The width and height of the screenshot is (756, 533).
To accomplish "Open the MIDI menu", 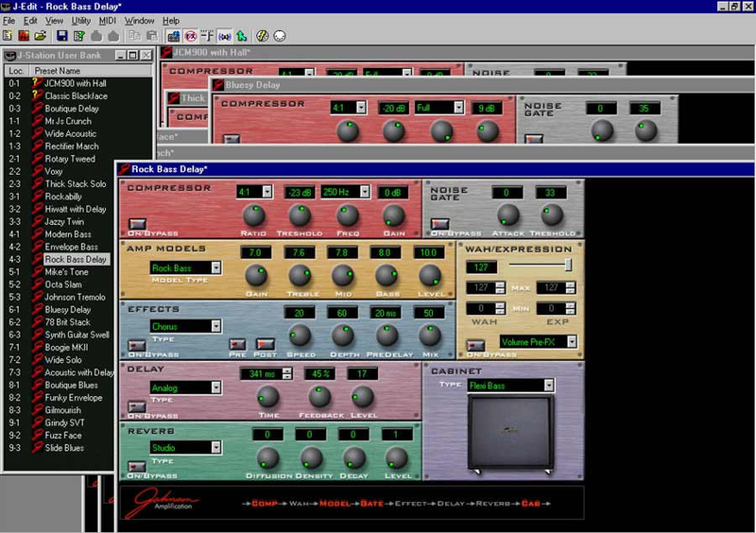I will tap(107, 21).
